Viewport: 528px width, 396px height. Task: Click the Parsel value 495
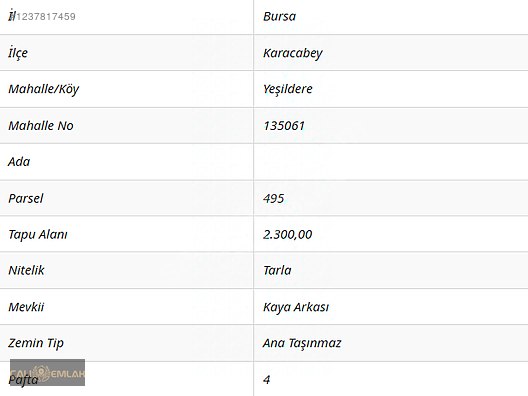[273, 198]
